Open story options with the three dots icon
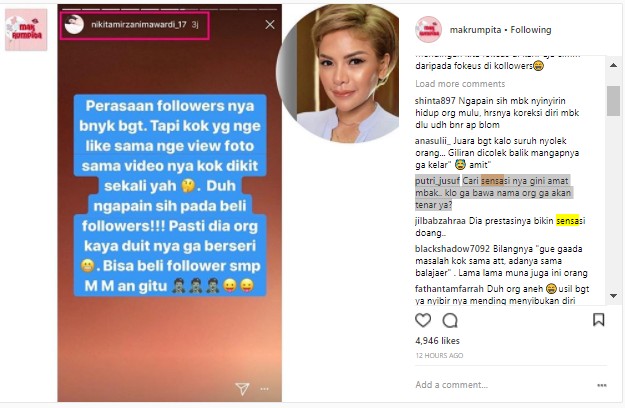 coord(264,389)
